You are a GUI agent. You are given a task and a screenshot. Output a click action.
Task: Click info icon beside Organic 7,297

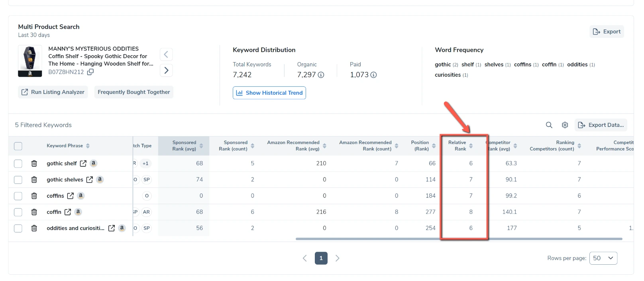pos(321,75)
